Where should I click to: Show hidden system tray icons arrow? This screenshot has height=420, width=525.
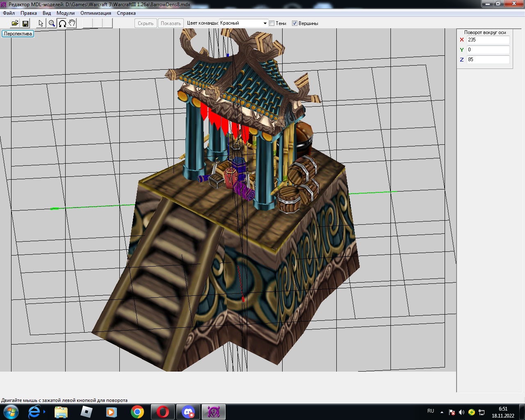(x=442, y=412)
